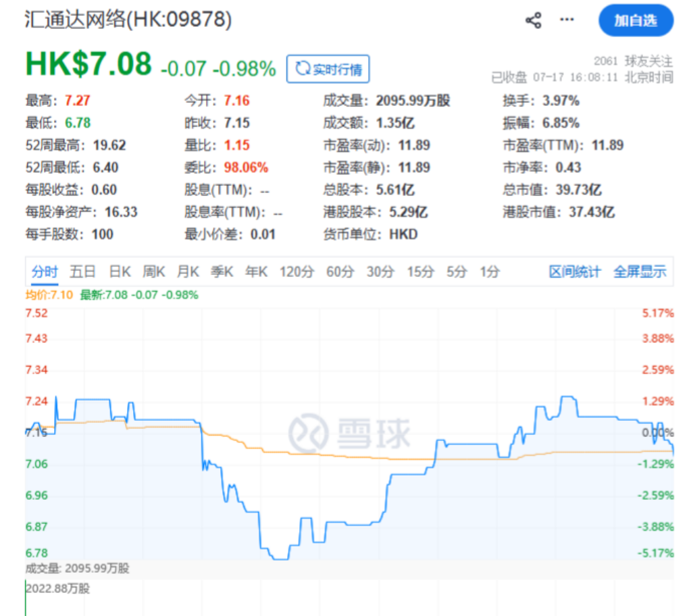Screen dimensions: 689x616
Task: Choose the 1分 interval tab
Action: coord(490,272)
